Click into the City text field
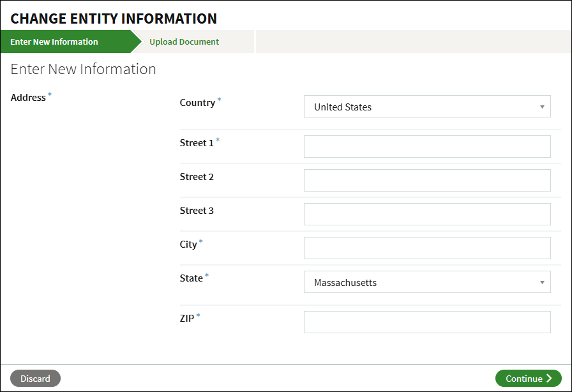572x392 pixels. coord(427,248)
